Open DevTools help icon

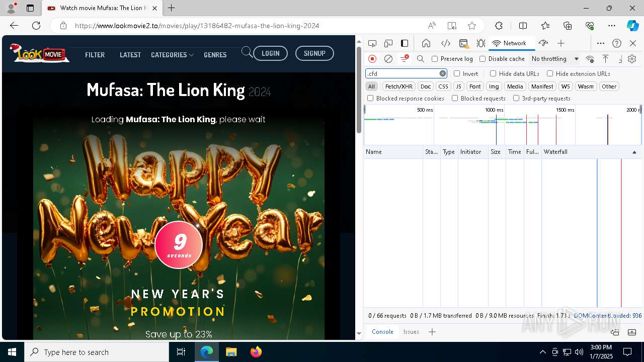617,43
